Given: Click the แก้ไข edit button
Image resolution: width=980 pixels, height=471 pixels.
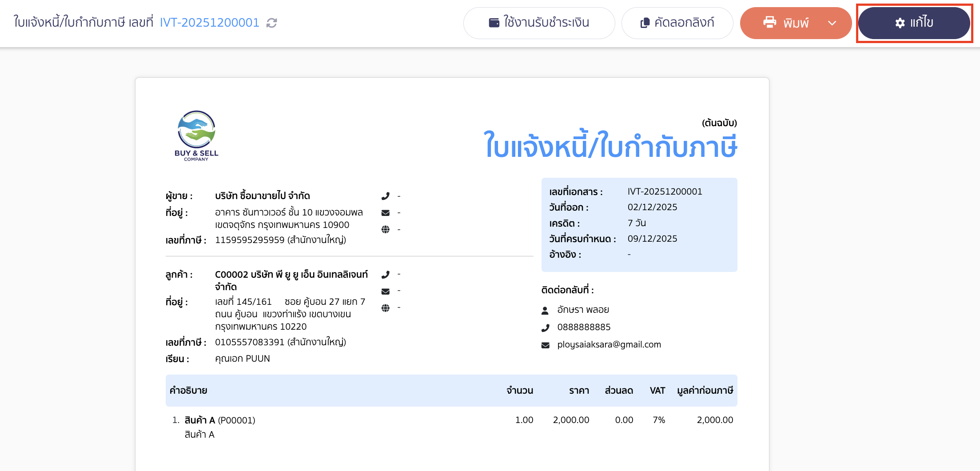Looking at the screenshot, I should (x=914, y=23).
